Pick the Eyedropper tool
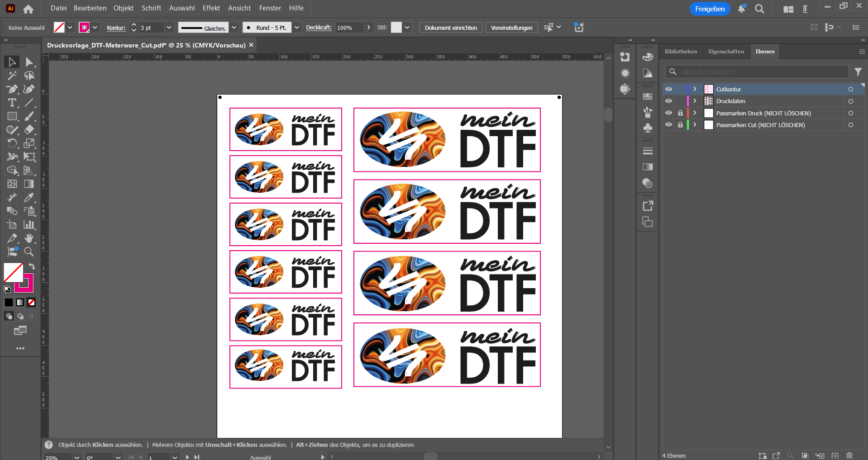This screenshot has height=460, width=868. point(29,198)
